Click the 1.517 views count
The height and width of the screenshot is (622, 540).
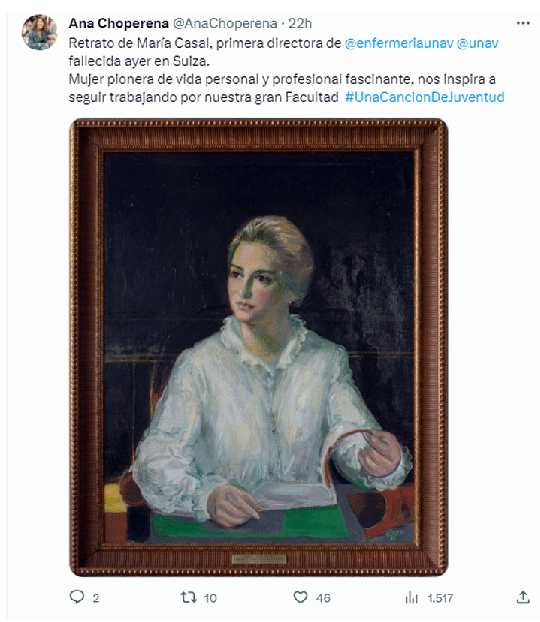pos(440,598)
